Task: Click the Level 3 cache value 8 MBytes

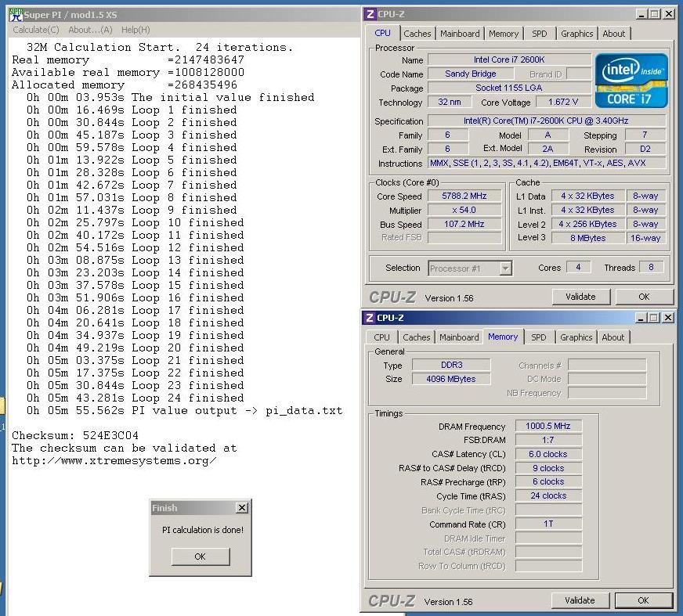Action: (588, 238)
